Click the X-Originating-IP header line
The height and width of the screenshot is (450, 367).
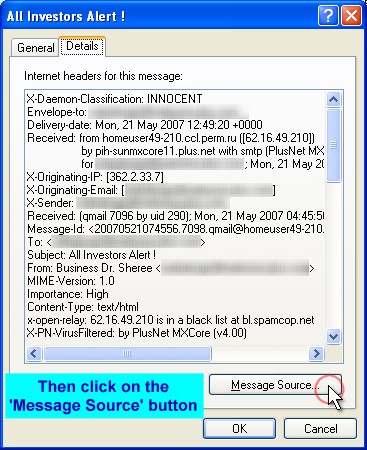tap(95, 177)
